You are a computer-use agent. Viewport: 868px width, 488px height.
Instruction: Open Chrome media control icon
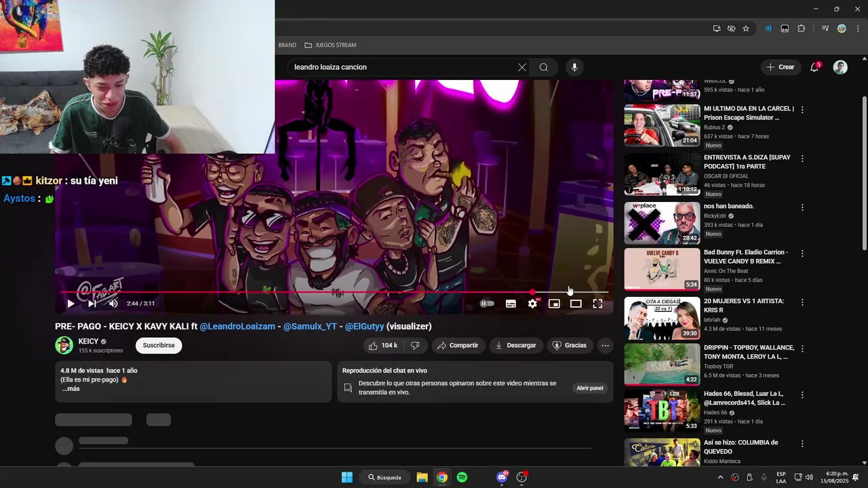(x=825, y=28)
